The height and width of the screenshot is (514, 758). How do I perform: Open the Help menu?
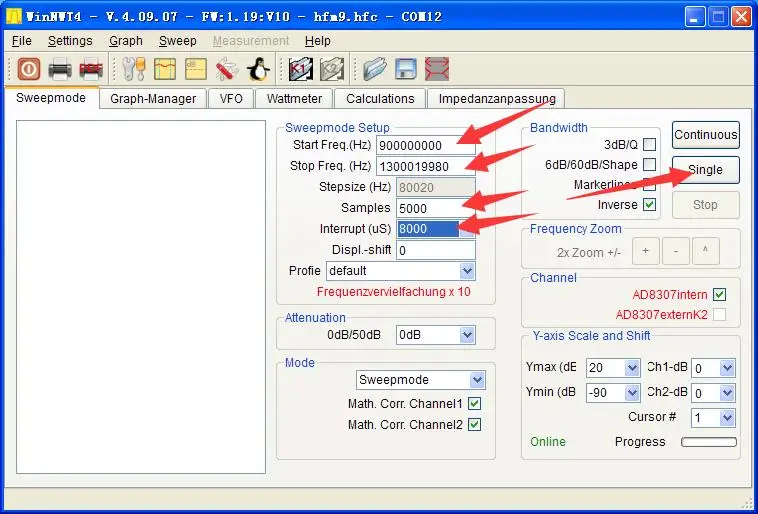318,41
